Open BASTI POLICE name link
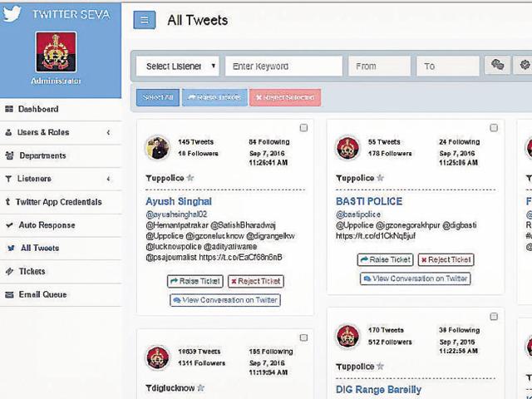 pos(369,201)
